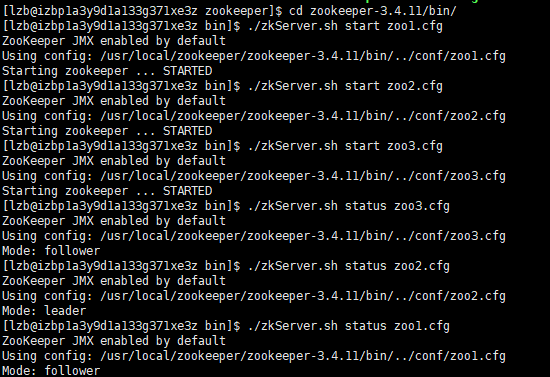550x377 pixels.
Task: Click the 'cd zookeeper-3.4.11/bin/' command text
Action: coord(373,11)
